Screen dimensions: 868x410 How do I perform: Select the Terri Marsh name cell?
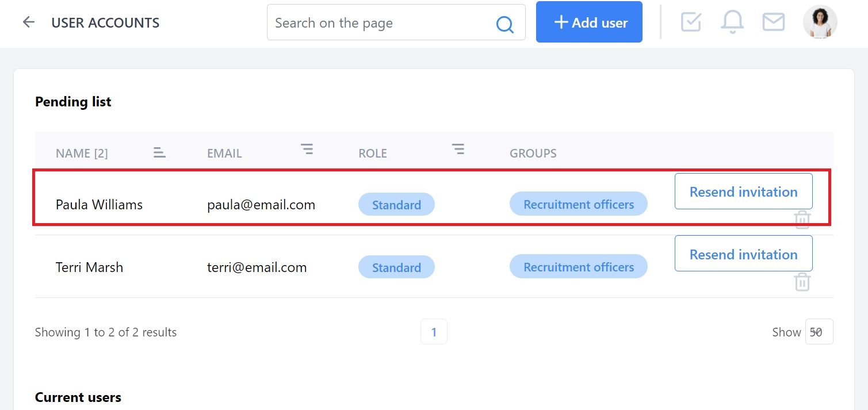(89, 267)
